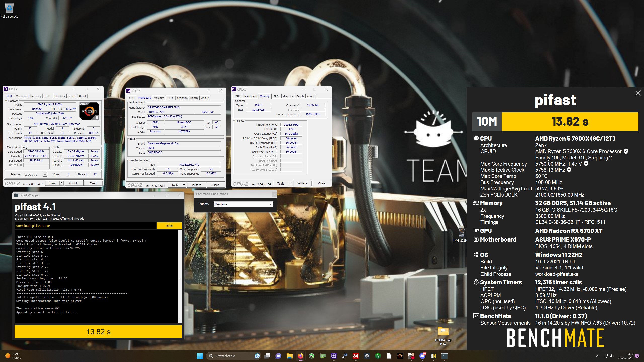The width and height of the screenshot is (644, 362).
Task: Click Validate in the middle CPU-Z window
Action: coord(196,185)
